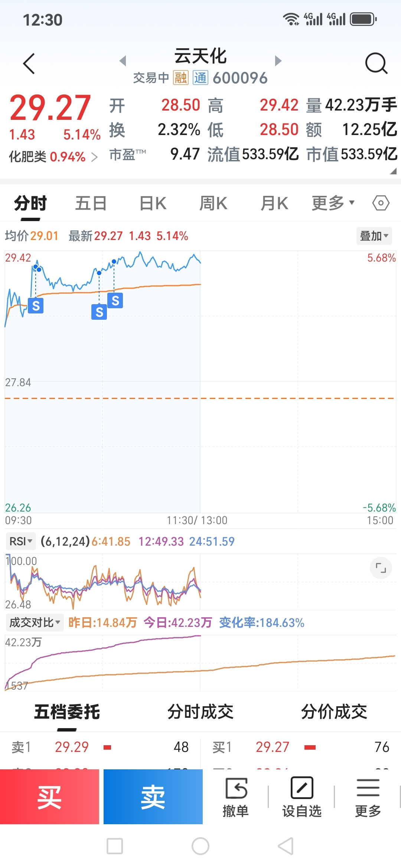Tap the back arrow icon
The image size is (401, 868).
click(x=29, y=63)
